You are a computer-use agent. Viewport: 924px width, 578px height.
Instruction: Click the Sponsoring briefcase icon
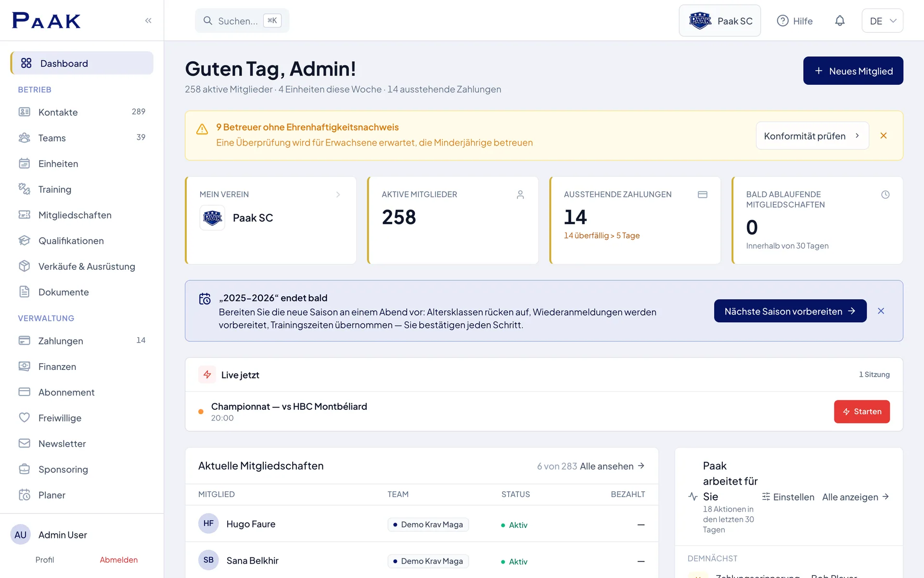[24, 469]
